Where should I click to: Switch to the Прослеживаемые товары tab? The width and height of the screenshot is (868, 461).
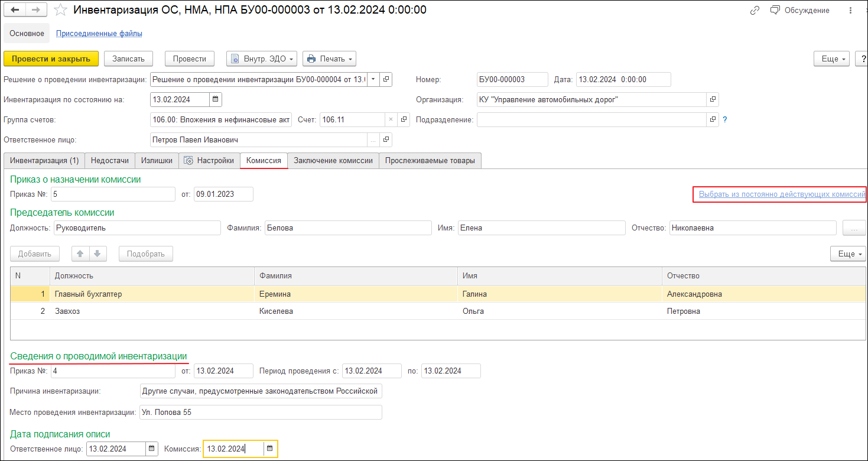(430, 160)
